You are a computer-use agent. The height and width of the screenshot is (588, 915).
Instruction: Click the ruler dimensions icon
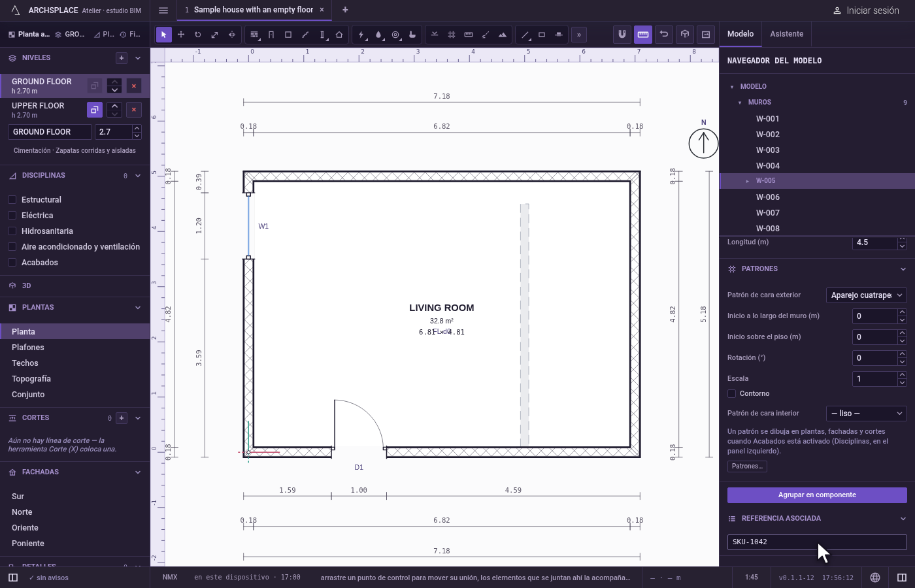(643, 34)
